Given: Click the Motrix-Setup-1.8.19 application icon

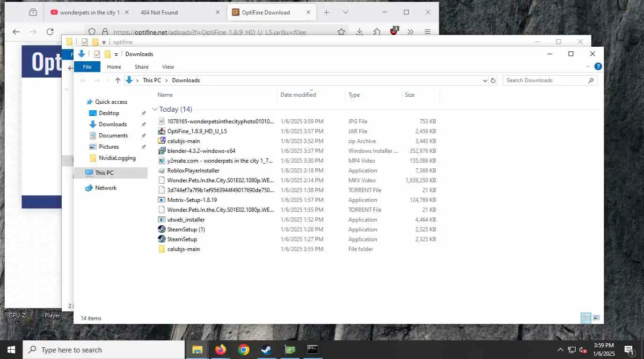Looking at the screenshot, I should [161, 200].
